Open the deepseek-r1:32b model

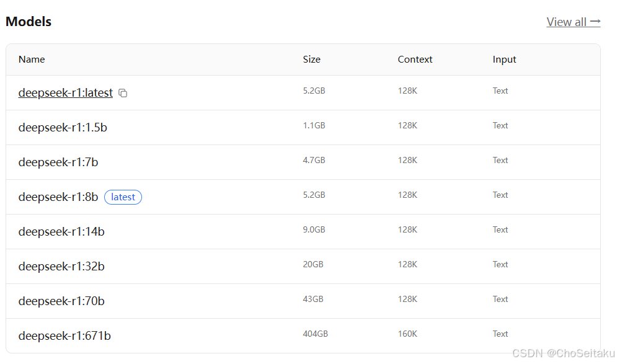click(x=61, y=267)
